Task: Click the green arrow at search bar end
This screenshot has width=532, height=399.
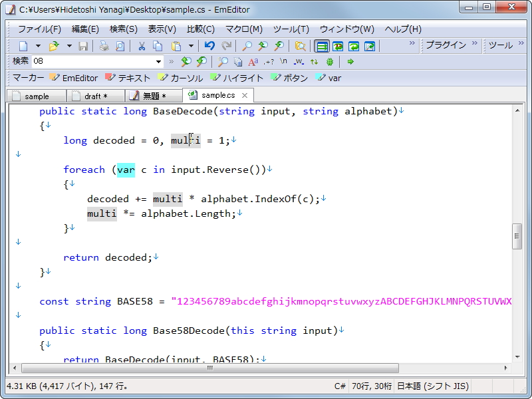Action: 350,61
